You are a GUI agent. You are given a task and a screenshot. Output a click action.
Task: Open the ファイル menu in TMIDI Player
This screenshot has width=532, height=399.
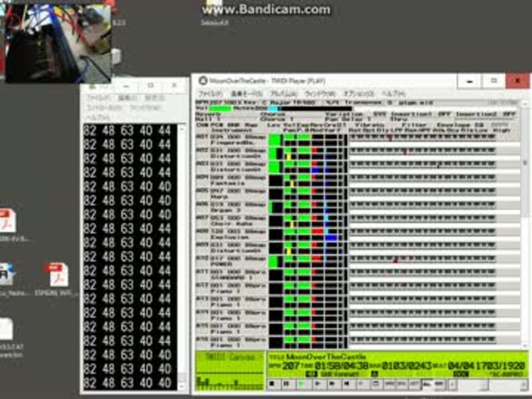coord(211,93)
